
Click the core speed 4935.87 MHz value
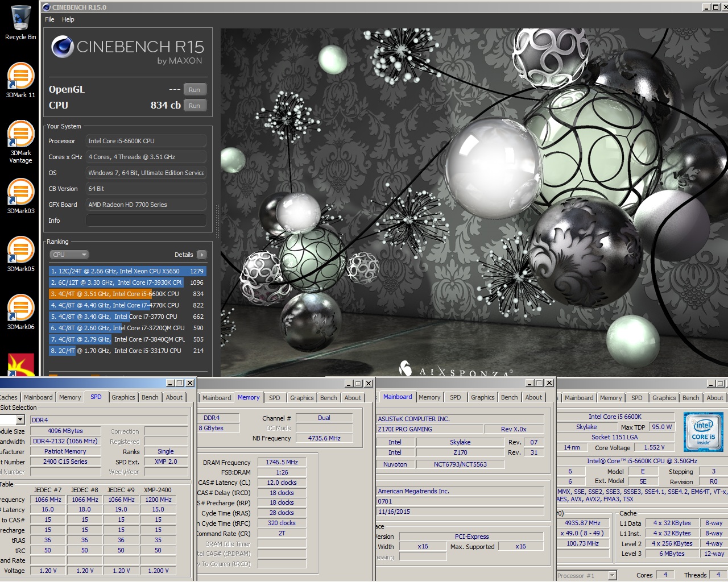(582, 523)
